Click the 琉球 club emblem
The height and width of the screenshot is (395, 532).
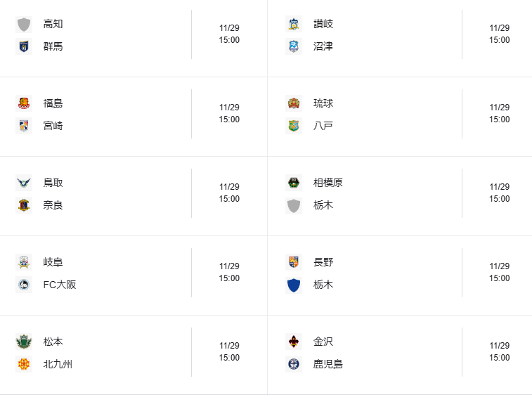[x=294, y=103]
